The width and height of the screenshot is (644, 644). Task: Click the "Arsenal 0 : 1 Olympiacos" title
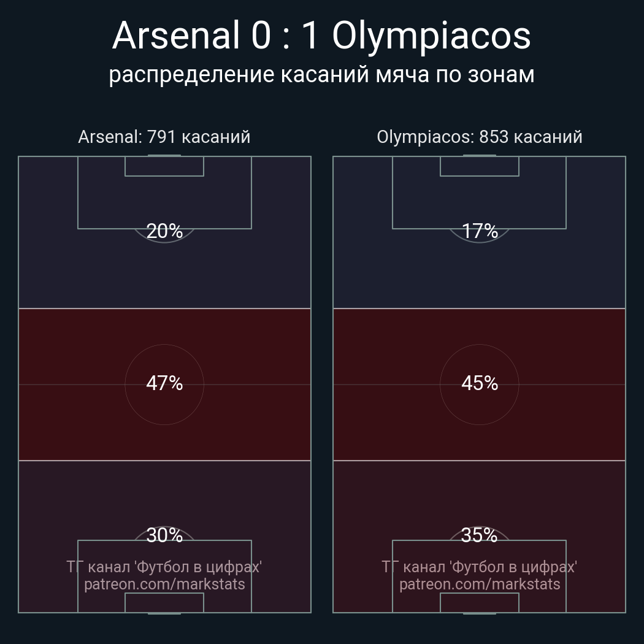tap(321, 36)
